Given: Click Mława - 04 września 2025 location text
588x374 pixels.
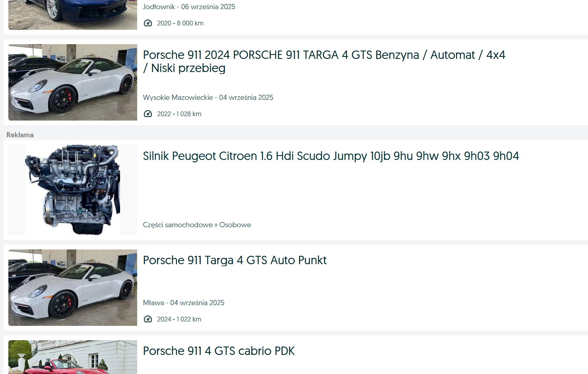Looking at the screenshot, I should coord(183,303).
